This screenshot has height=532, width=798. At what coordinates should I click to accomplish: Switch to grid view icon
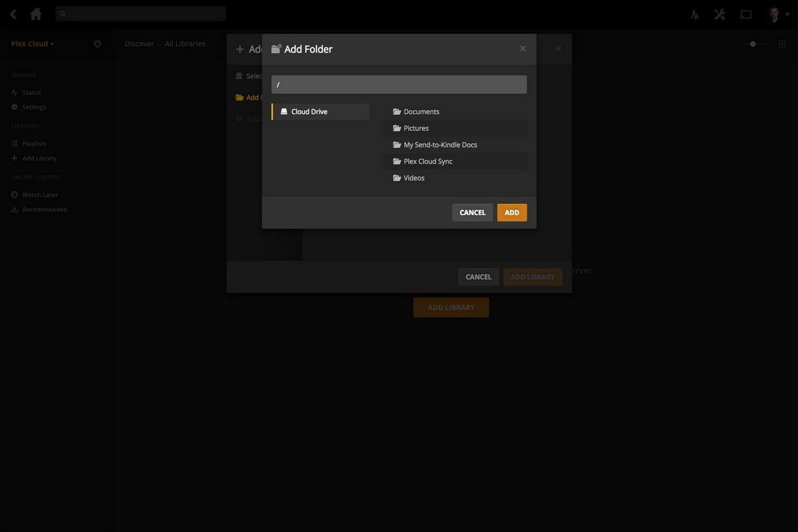(x=782, y=44)
